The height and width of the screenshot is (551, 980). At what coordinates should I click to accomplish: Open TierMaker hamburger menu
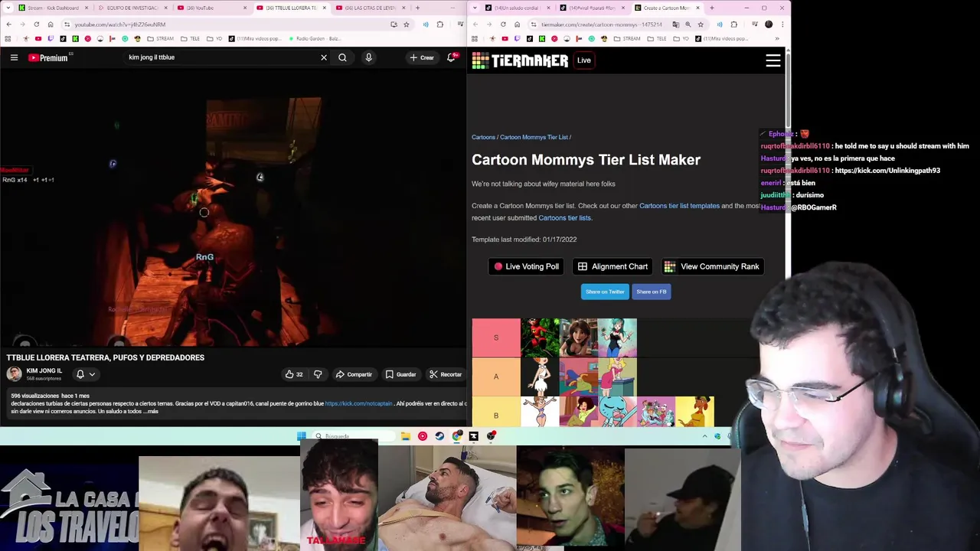tap(773, 60)
